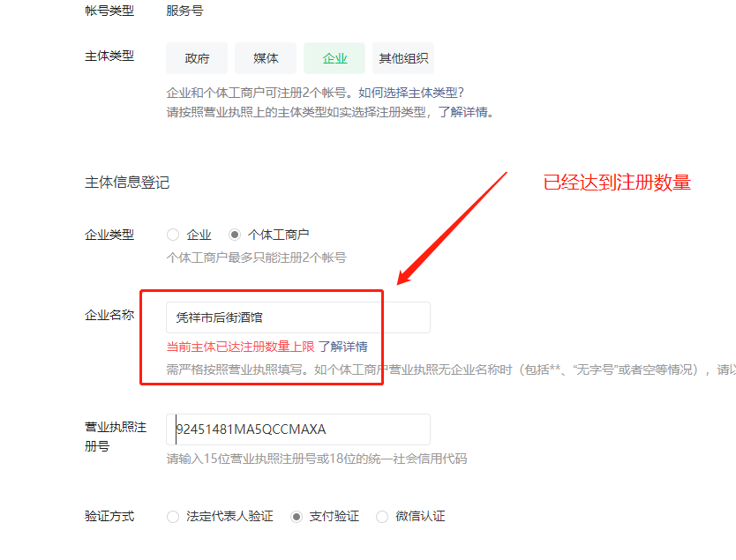This screenshot has height=560, width=736.
Task: Click the 企业类型 field label
Action: click(109, 235)
